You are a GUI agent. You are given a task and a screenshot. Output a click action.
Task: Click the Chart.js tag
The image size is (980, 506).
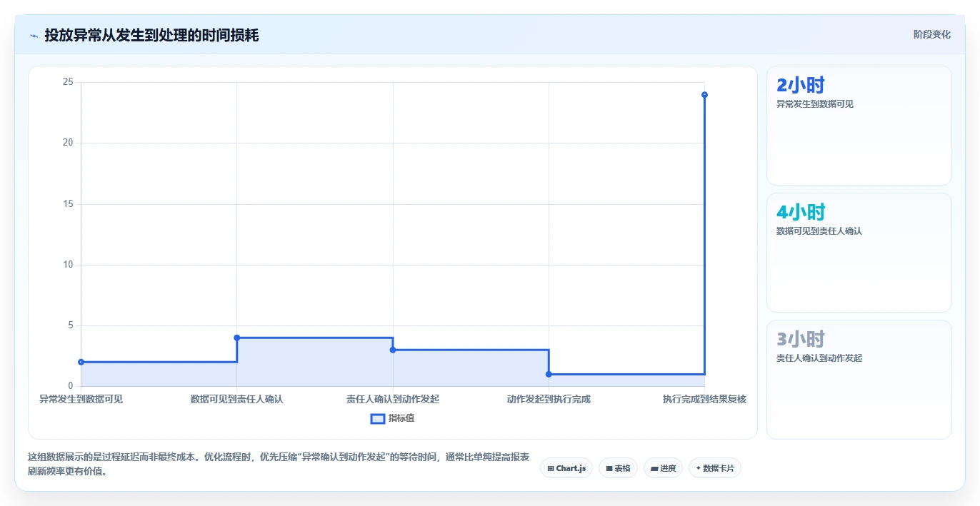[566, 468]
